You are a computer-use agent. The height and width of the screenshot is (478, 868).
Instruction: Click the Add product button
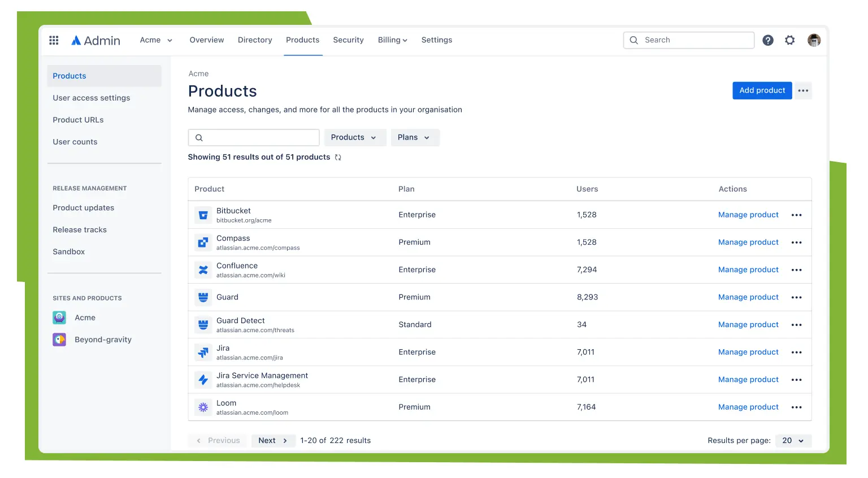762,90
